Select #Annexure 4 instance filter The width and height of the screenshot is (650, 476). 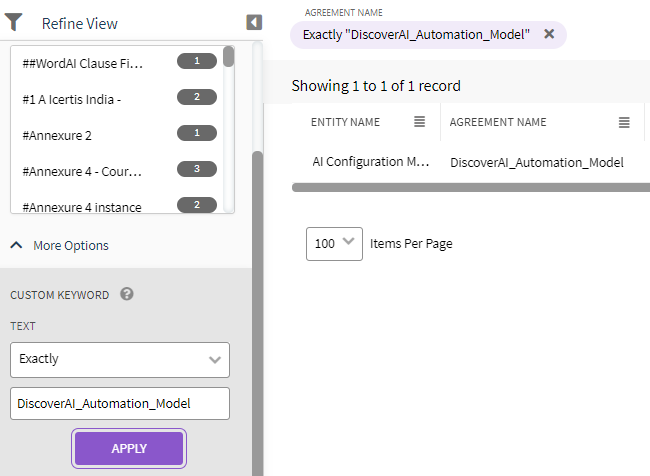pos(81,206)
